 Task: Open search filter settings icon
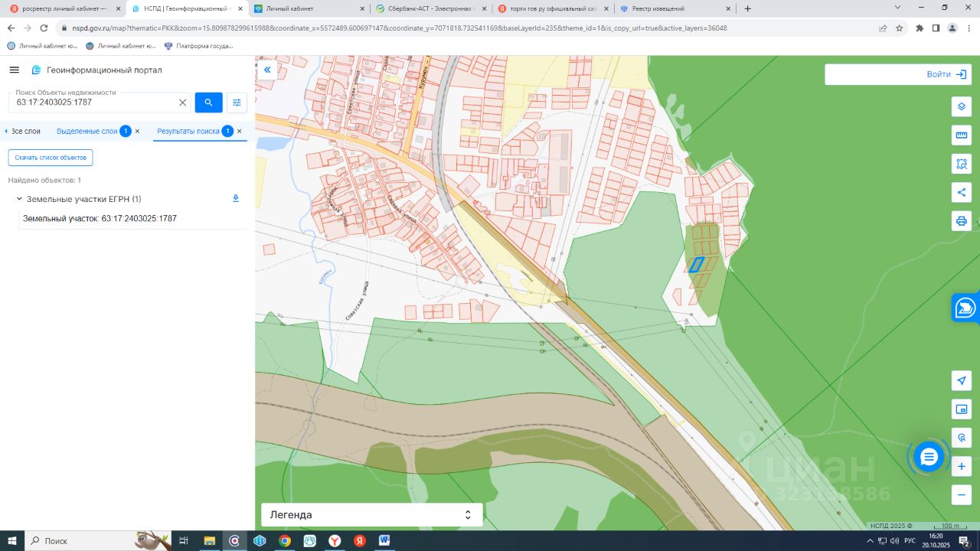pos(237,103)
